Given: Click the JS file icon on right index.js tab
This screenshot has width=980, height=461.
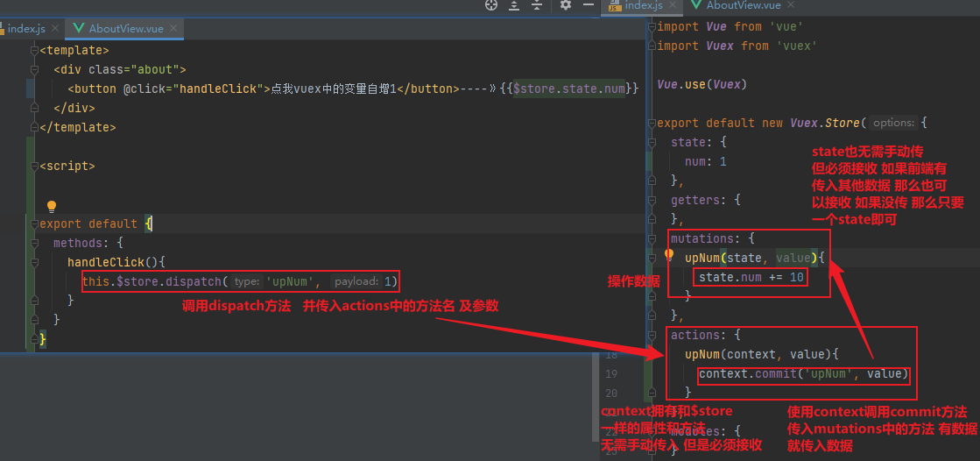Looking at the screenshot, I should tap(615, 5).
